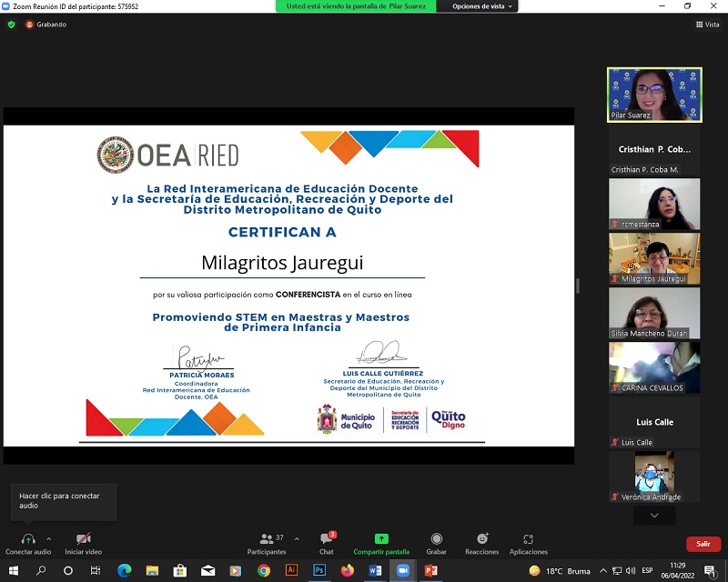Open the Vista layout button
The width and height of the screenshot is (728, 582).
(708, 25)
